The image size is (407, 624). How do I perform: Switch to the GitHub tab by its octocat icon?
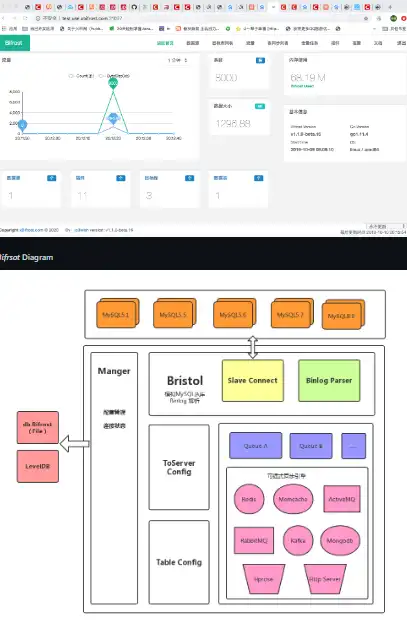click(x=134, y=7)
